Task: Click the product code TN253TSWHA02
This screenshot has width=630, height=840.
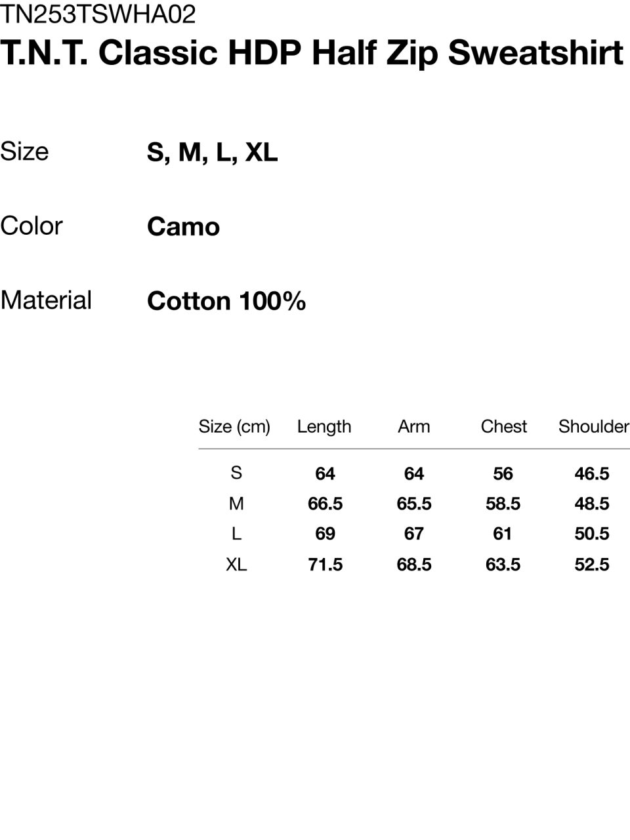Action: pos(98,14)
